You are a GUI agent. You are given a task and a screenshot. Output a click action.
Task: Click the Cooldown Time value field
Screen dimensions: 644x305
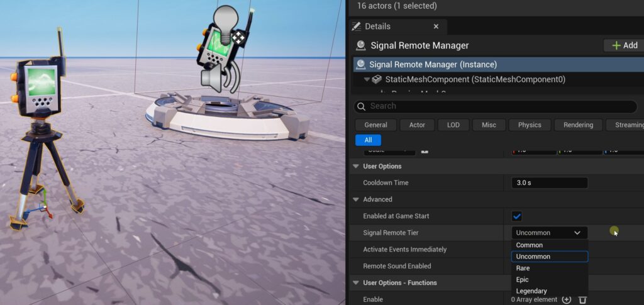coord(548,183)
